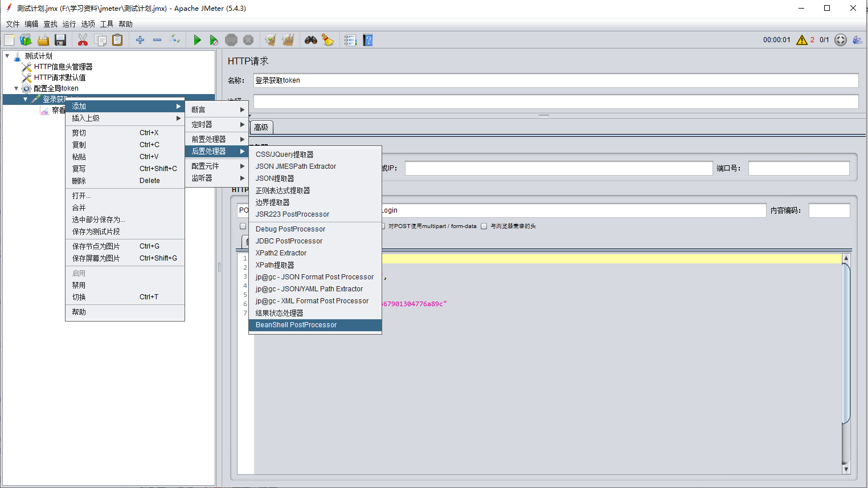Expand the 监听器 submenu
This screenshot has height=488, width=868.
point(218,178)
